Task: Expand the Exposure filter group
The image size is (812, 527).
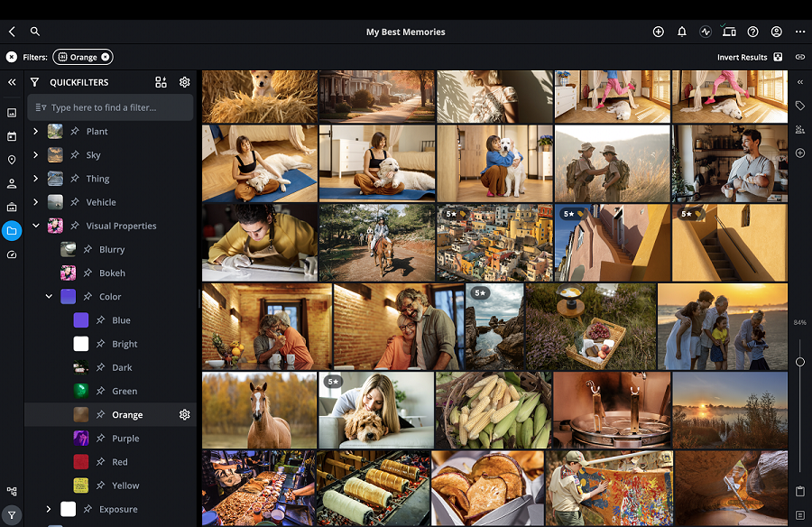Action: 49,509
